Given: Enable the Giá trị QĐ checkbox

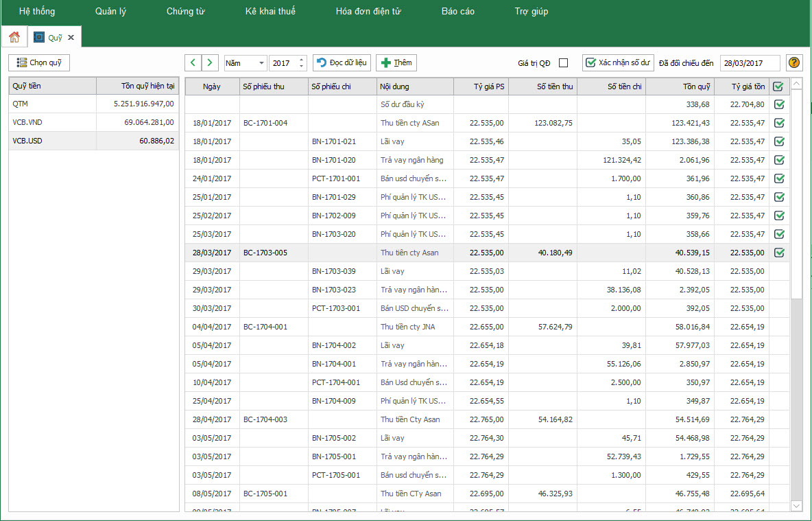Looking at the screenshot, I should tap(563, 63).
